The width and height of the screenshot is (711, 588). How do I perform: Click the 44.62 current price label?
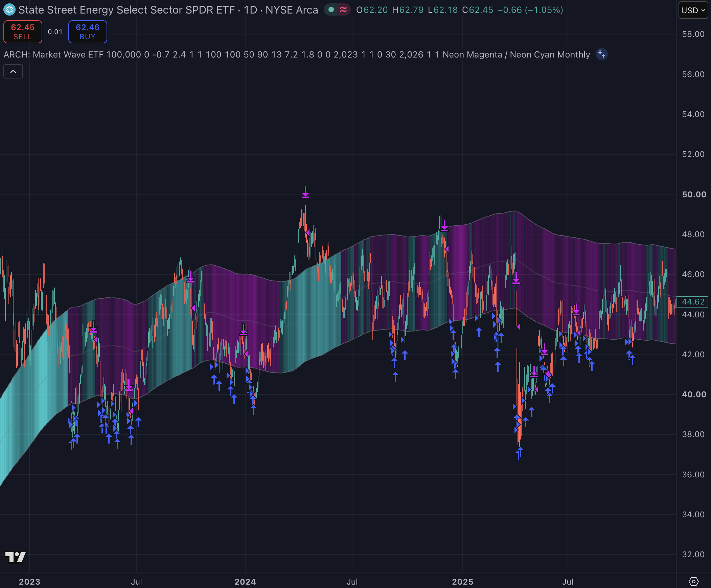pyautogui.click(x=692, y=301)
